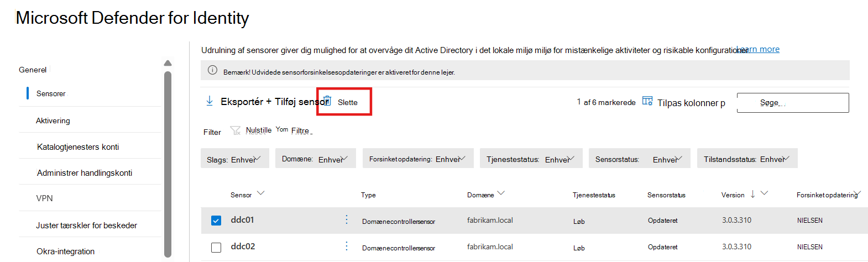
Task: Open the Tilstandsstatus: Enhver filter dropdown
Action: pyautogui.click(x=747, y=159)
